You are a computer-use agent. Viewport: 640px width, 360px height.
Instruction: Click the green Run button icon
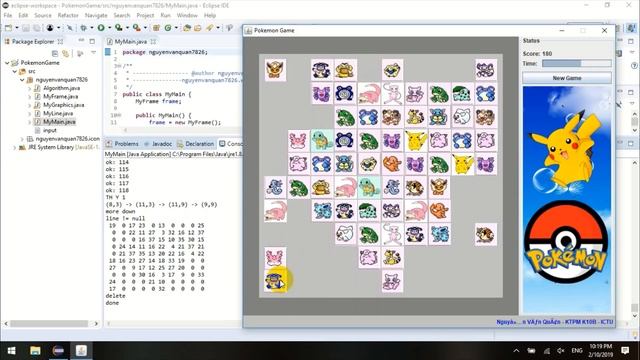tap(101, 28)
